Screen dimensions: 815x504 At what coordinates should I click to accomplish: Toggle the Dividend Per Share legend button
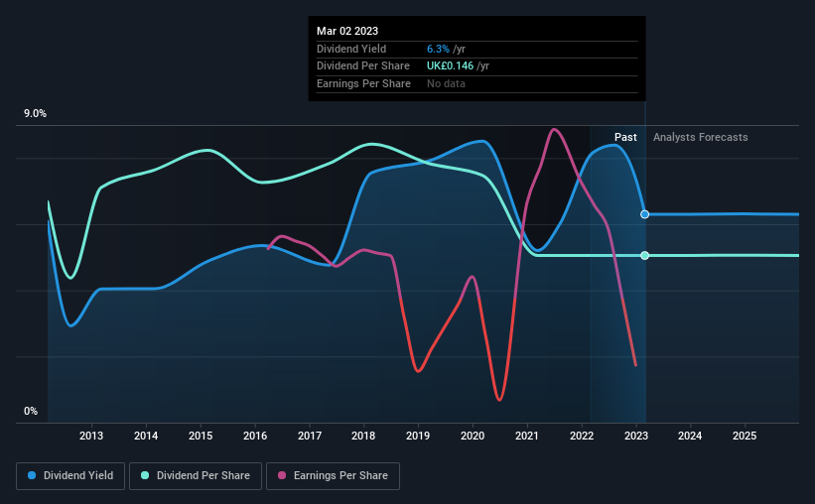pyautogui.click(x=196, y=476)
